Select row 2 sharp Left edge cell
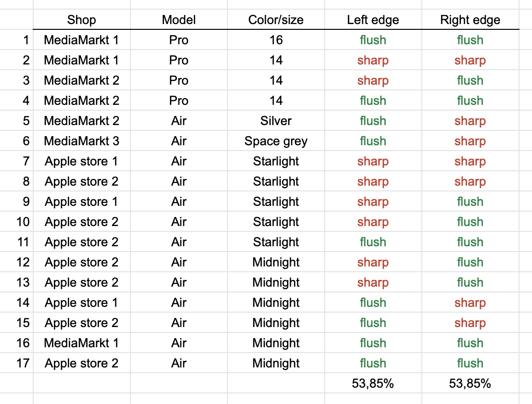Image resolution: width=532 pixels, height=404 pixels. click(373, 60)
